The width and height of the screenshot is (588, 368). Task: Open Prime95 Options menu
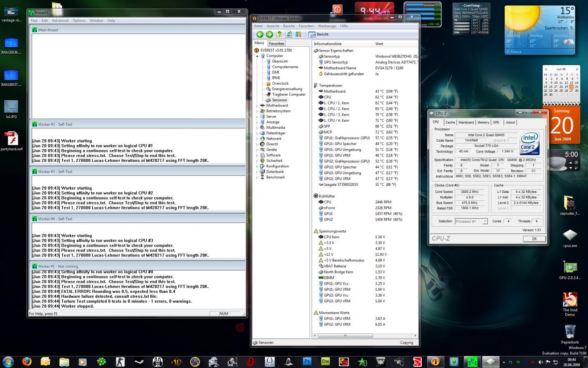[x=79, y=20]
